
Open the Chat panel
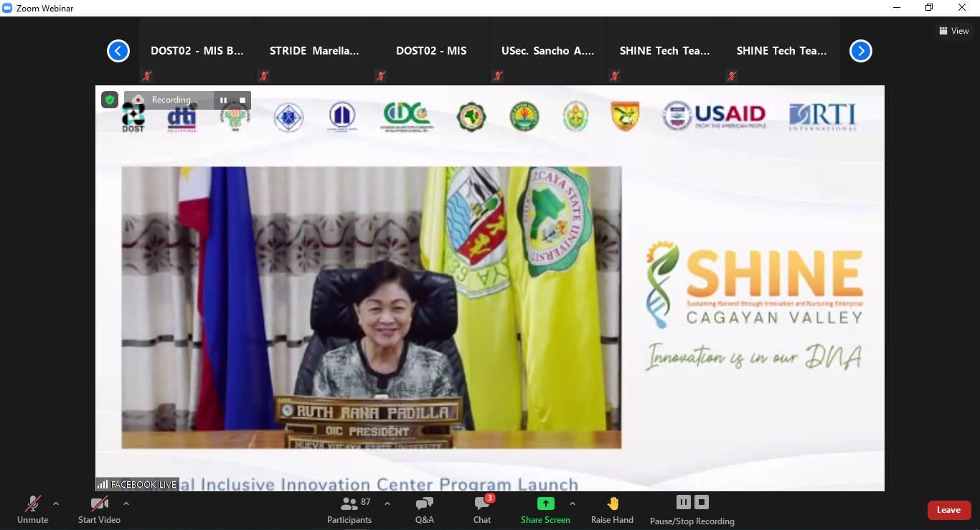(x=482, y=509)
